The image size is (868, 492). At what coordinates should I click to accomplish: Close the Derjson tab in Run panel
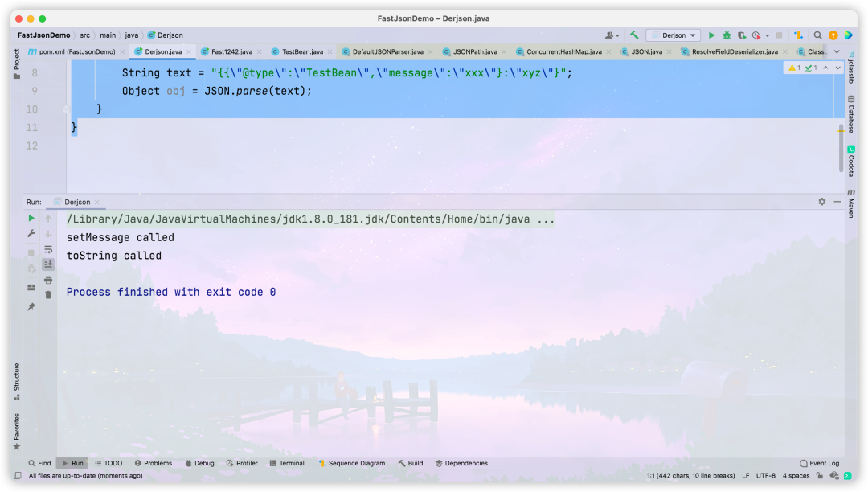(x=97, y=202)
